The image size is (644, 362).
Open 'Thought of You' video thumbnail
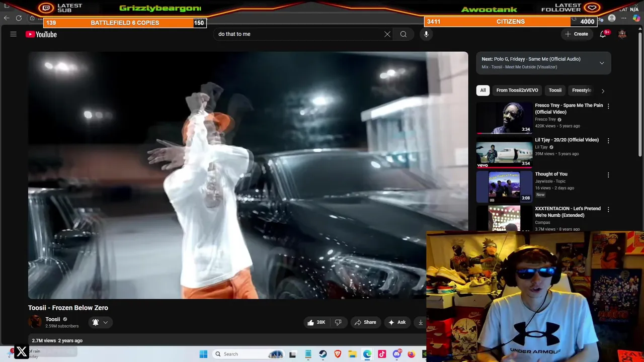click(x=504, y=187)
